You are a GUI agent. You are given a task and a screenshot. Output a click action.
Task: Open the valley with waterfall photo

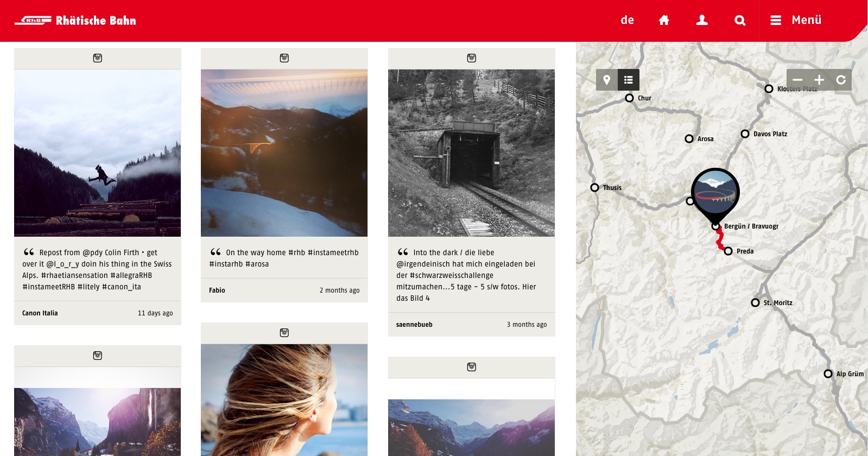(98, 422)
